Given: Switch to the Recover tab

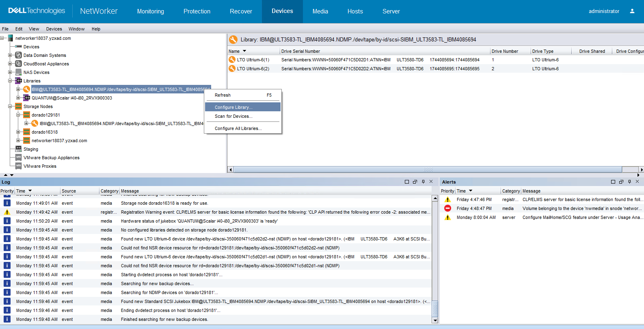Looking at the screenshot, I should (x=241, y=11).
